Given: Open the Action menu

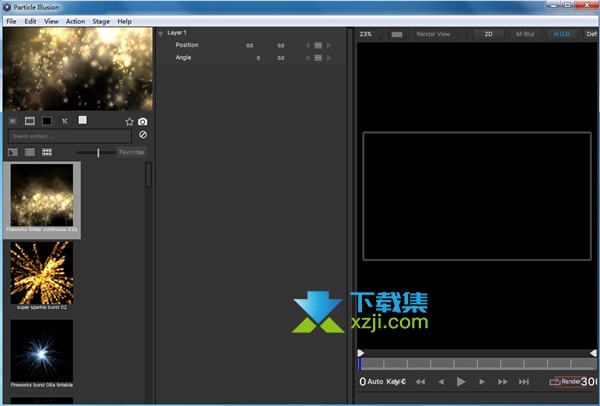Looking at the screenshot, I should pos(75,21).
